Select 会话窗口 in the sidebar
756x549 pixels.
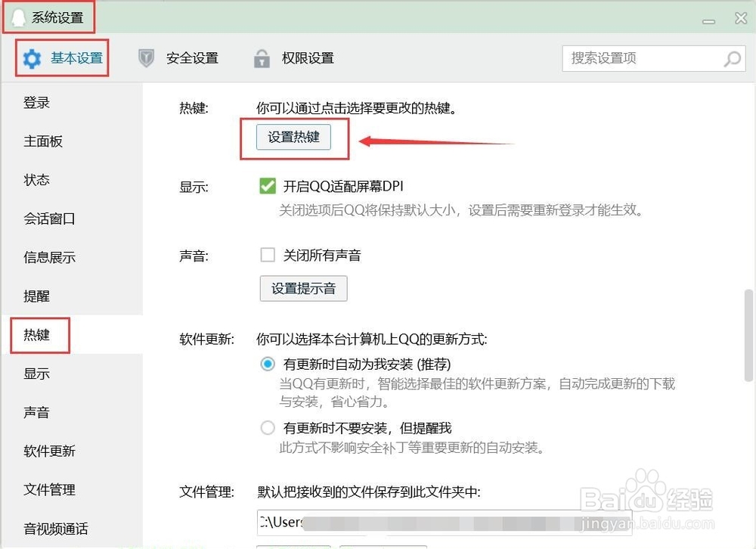[x=48, y=219]
